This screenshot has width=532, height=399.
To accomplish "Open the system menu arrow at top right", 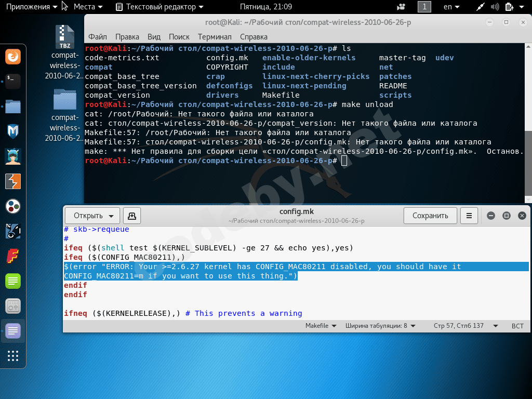I will pyautogui.click(x=522, y=7).
